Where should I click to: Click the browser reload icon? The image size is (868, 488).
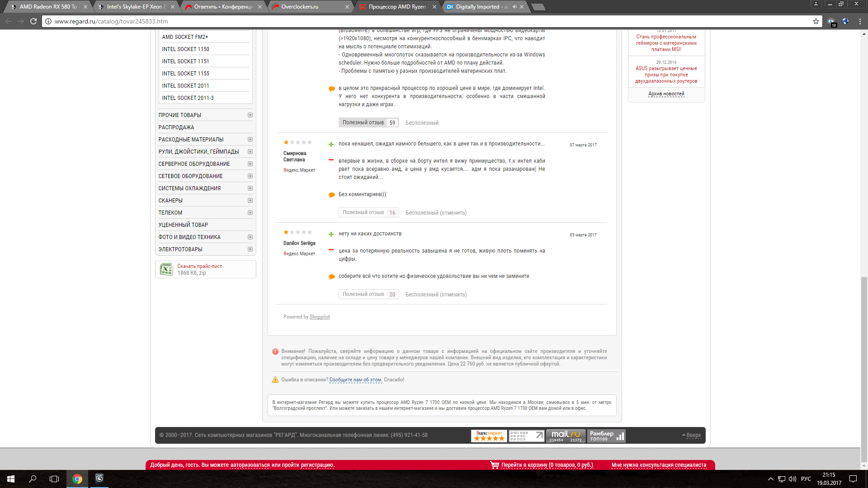click(33, 21)
